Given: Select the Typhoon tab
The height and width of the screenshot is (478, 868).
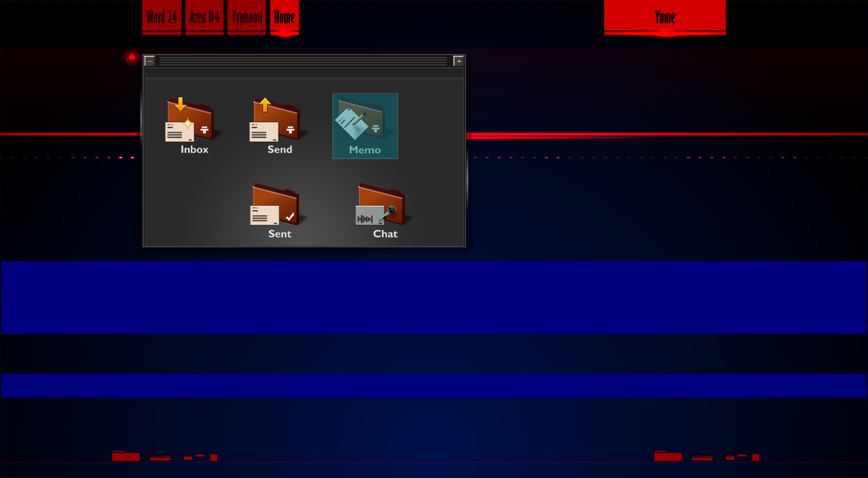Looking at the screenshot, I should tap(247, 17).
